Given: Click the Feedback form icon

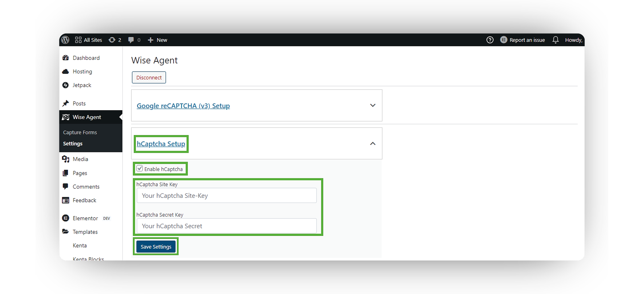Looking at the screenshot, I should pyautogui.click(x=66, y=200).
